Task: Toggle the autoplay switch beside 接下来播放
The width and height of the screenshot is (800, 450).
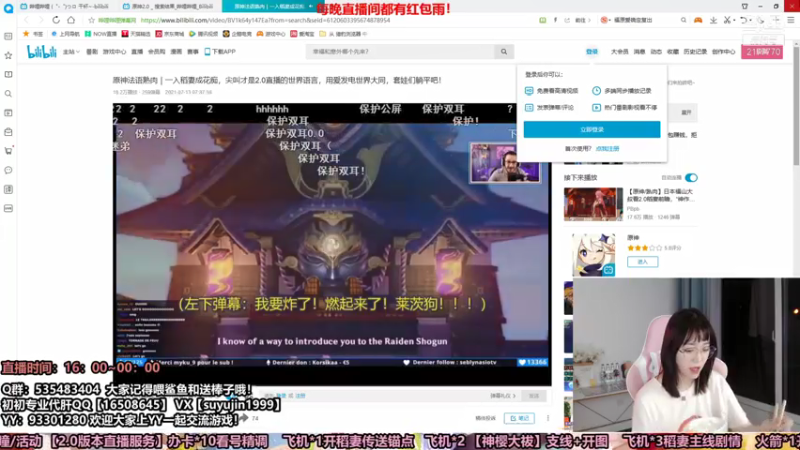Action: [691, 178]
